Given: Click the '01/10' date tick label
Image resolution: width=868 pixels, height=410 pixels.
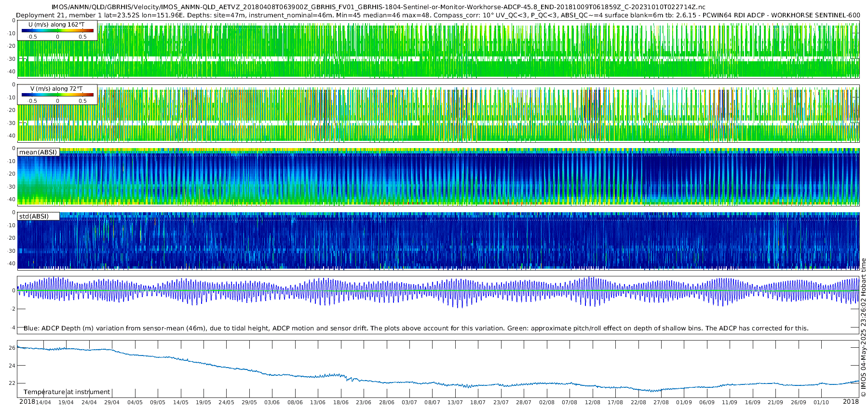Looking at the screenshot, I should pyautogui.click(x=822, y=402).
